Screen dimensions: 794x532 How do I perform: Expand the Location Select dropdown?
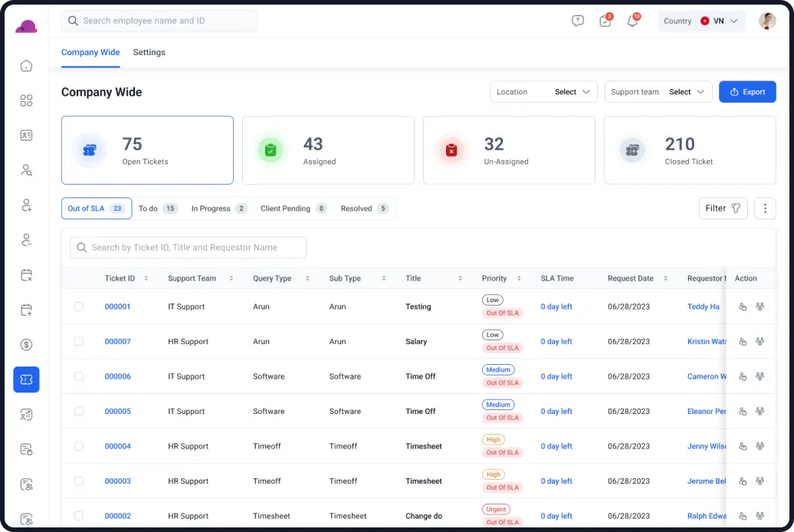[544, 92]
